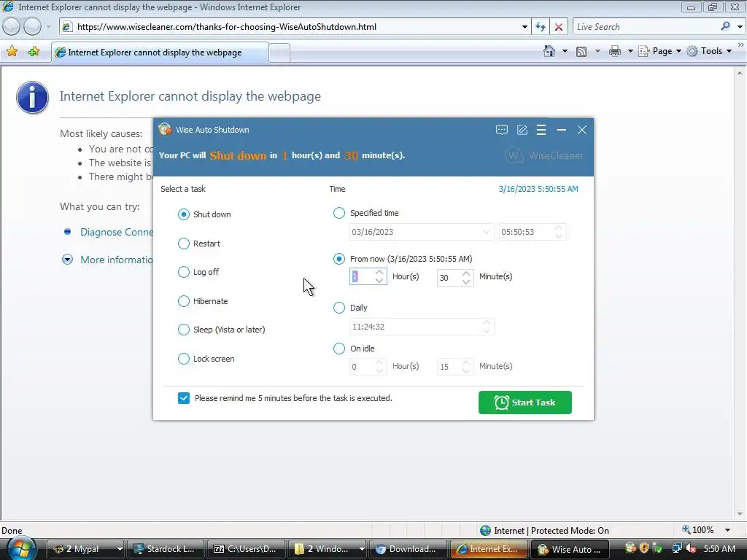Click IE Favorites Center star icon
Image resolution: width=747 pixels, height=560 pixels.
click(12, 52)
